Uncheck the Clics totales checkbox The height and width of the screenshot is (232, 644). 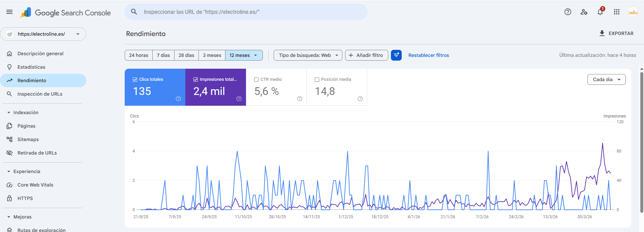pos(135,79)
